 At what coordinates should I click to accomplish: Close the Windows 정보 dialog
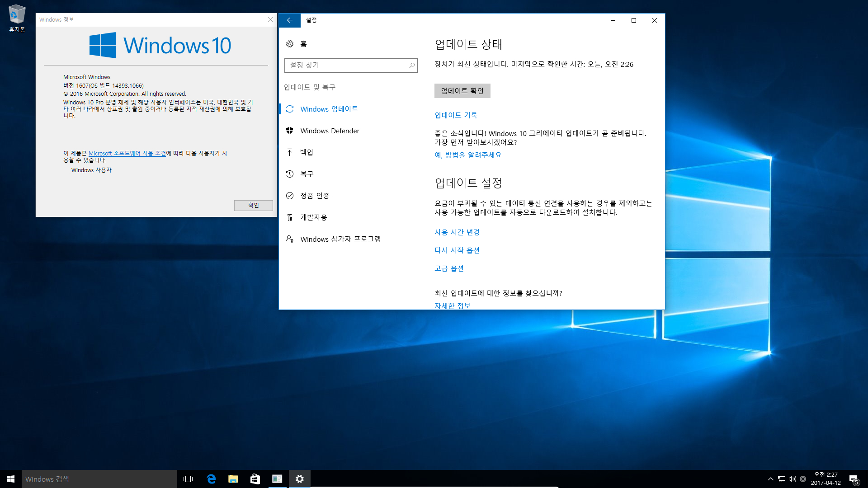(x=270, y=19)
